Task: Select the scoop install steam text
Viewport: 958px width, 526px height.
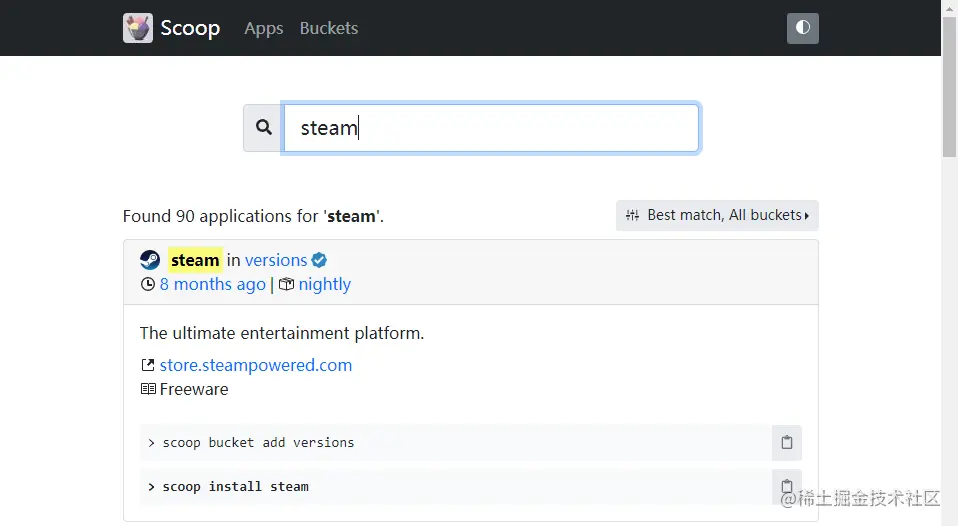Action: 236,487
